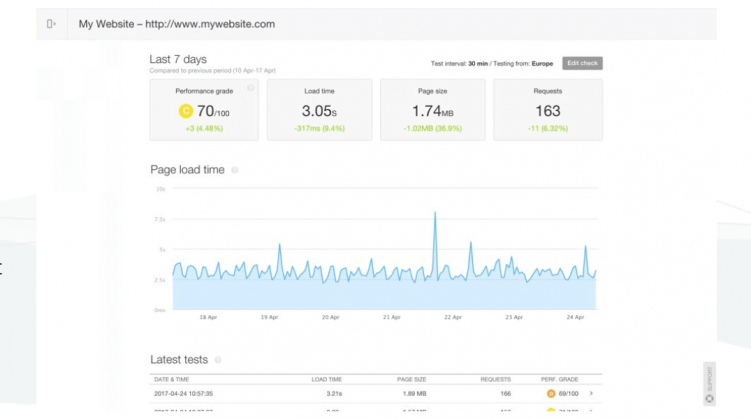Click the Edit check button

582,63
